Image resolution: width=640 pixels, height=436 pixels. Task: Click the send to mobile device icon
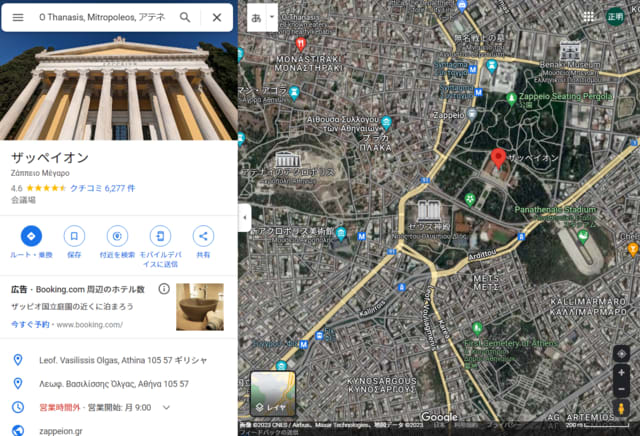[x=160, y=236]
